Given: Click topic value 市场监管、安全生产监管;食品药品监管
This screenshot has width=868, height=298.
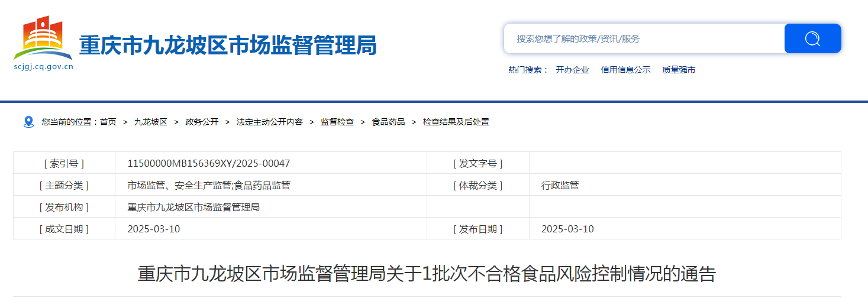Looking at the screenshot, I should [x=209, y=185].
